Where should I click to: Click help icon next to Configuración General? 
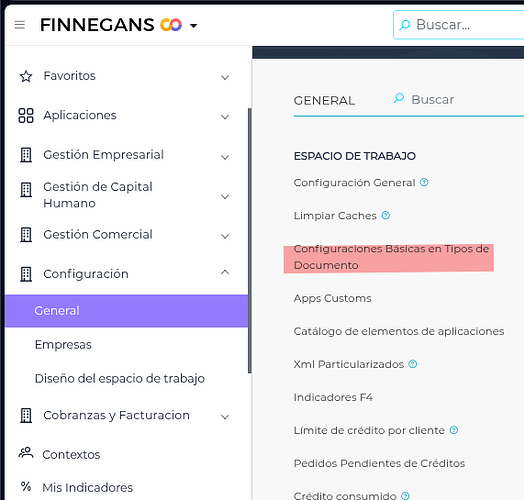coord(424,182)
